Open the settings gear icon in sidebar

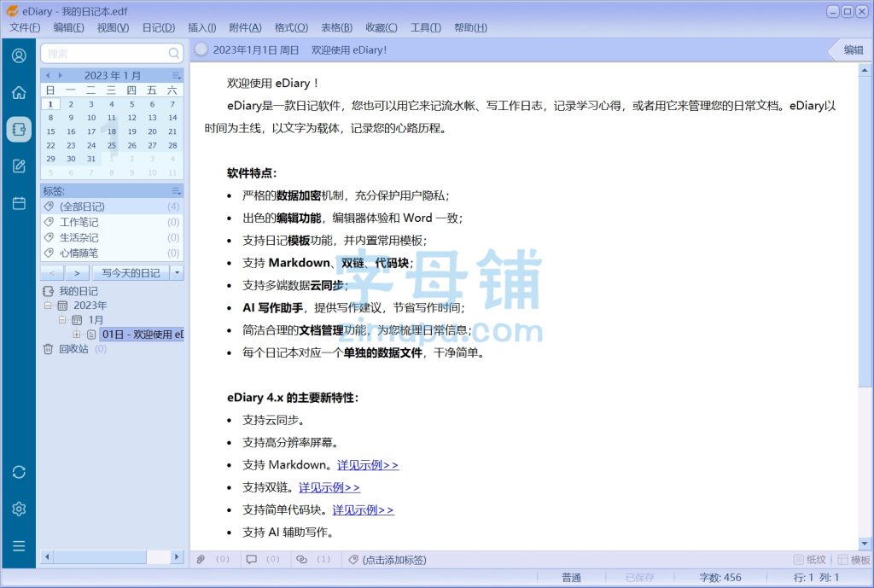coord(19,509)
